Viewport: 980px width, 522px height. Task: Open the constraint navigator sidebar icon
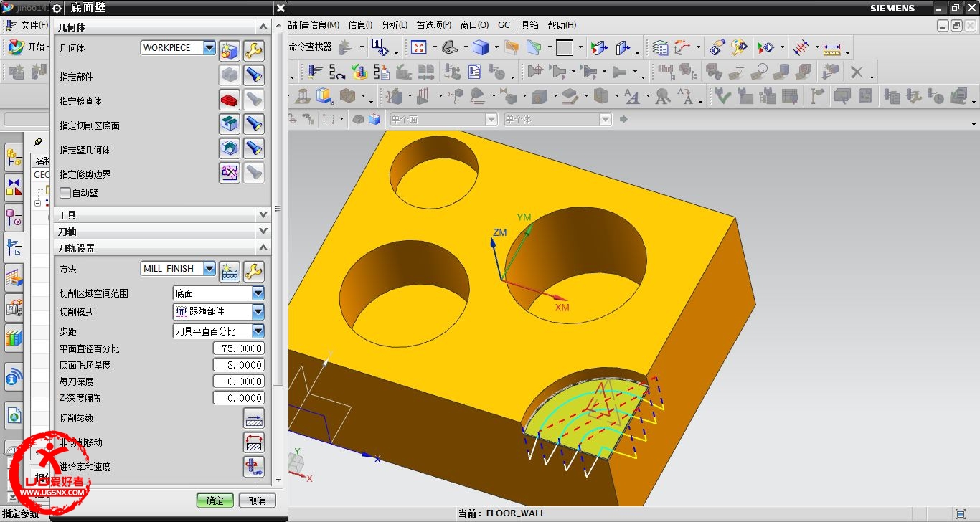click(x=14, y=186)
